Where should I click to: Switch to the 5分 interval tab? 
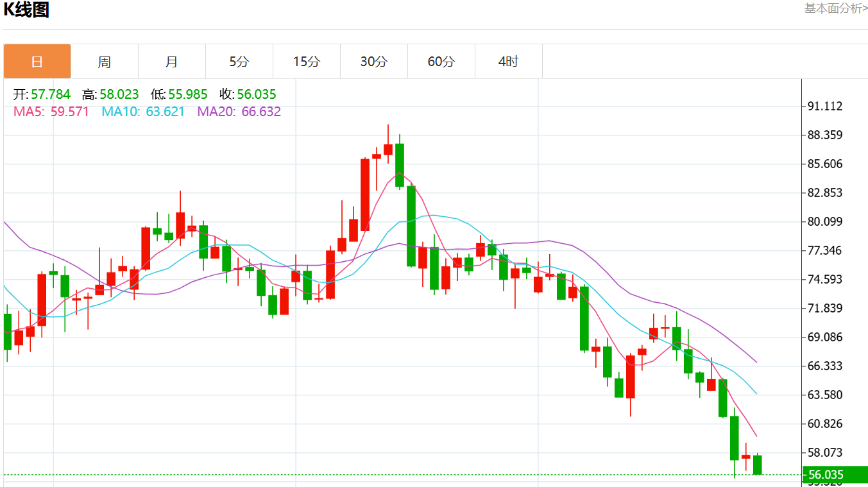pyautogui.click(x=239, y=62)
